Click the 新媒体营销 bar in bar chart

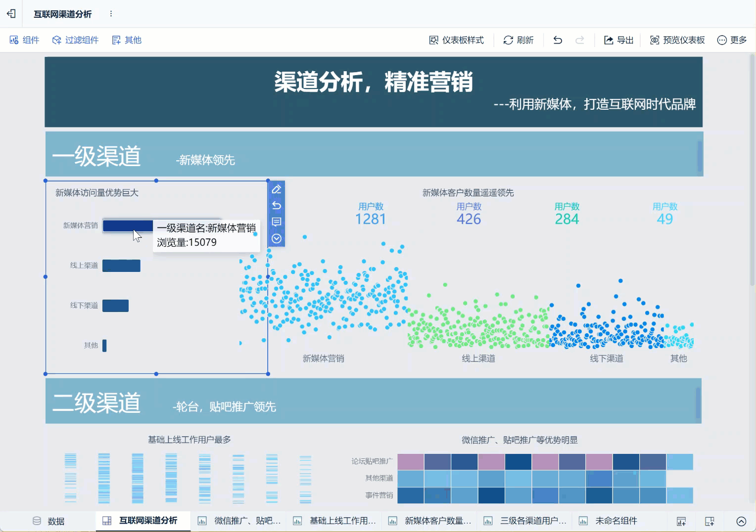(x=128, y=225)
